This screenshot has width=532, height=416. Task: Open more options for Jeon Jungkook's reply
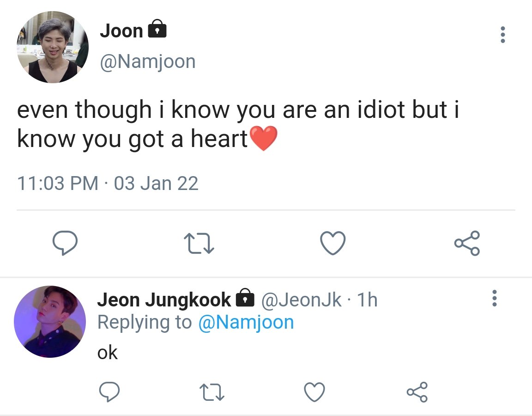coord(495,298)
